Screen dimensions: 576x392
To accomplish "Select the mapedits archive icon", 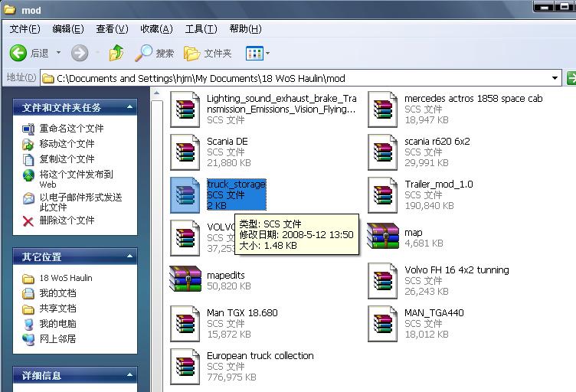I will 185,279.
